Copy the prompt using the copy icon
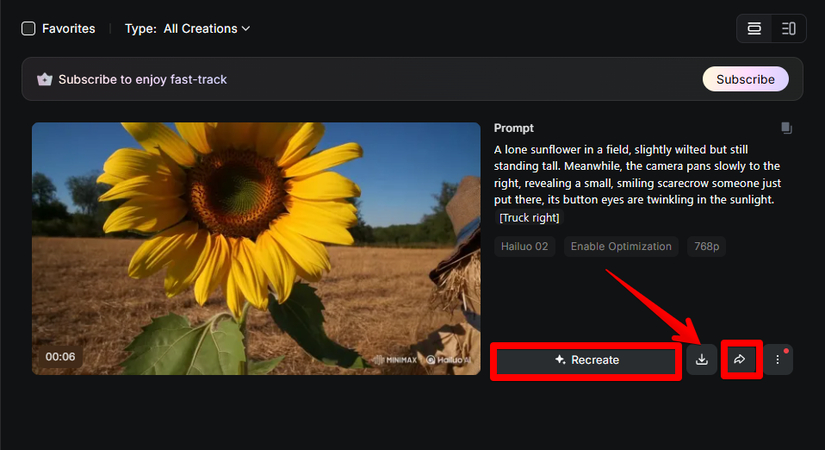This screenshot has width=825, height=450. (786, 128)
